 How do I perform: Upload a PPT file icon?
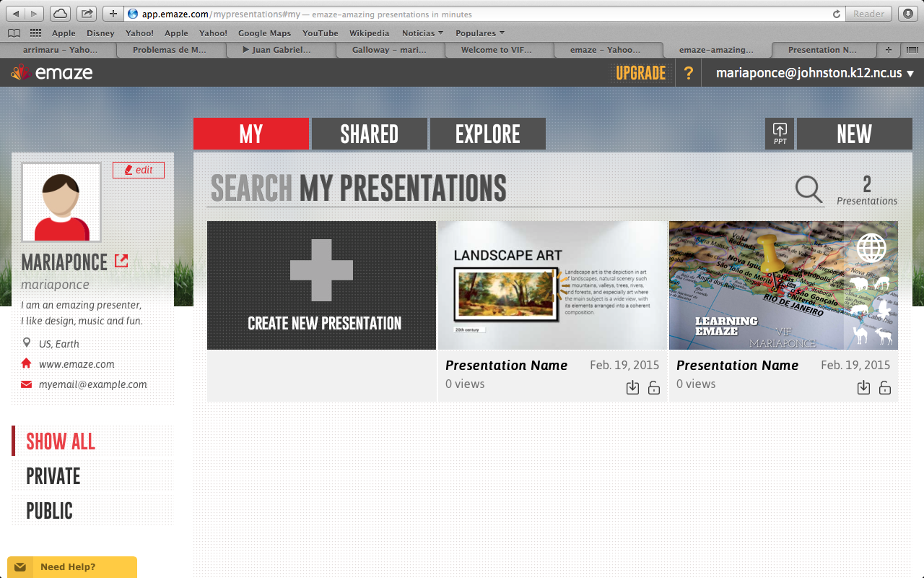pyautogui.click(x=780, y=134)
